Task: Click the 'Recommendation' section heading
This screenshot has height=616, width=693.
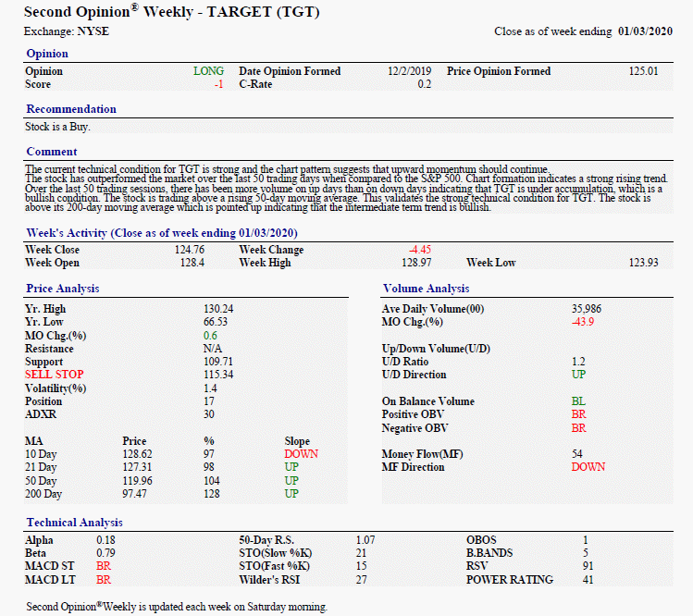Action: tap(71, 109)
